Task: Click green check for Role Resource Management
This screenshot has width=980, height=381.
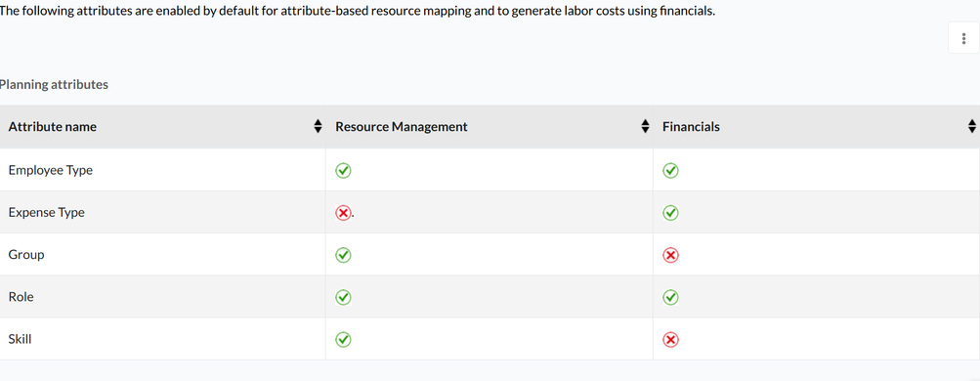Action: 343,297
